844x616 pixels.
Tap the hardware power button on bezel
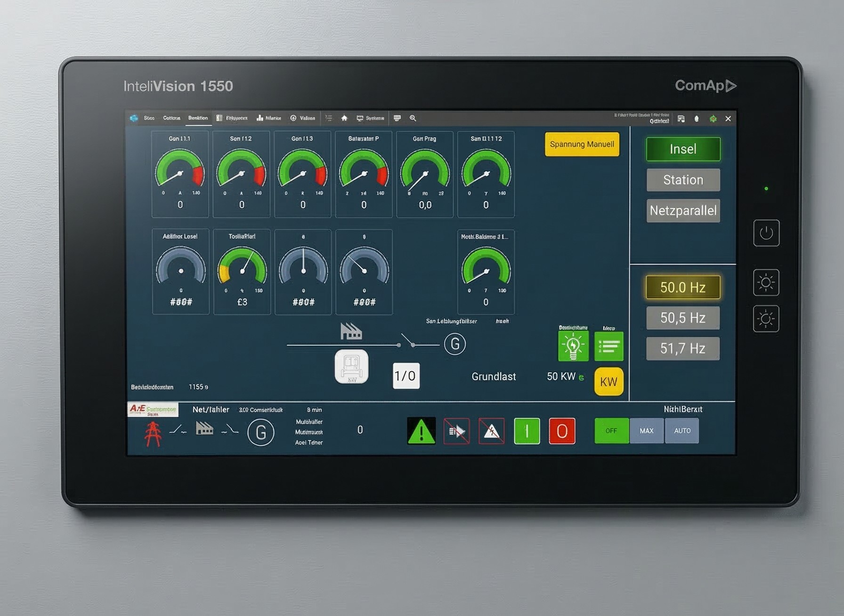point(766,233)
